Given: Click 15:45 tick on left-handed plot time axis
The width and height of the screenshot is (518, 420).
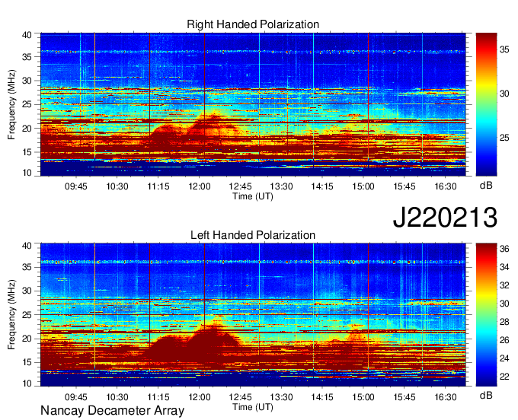Looking at the screenshot, I should click(404, 397).
